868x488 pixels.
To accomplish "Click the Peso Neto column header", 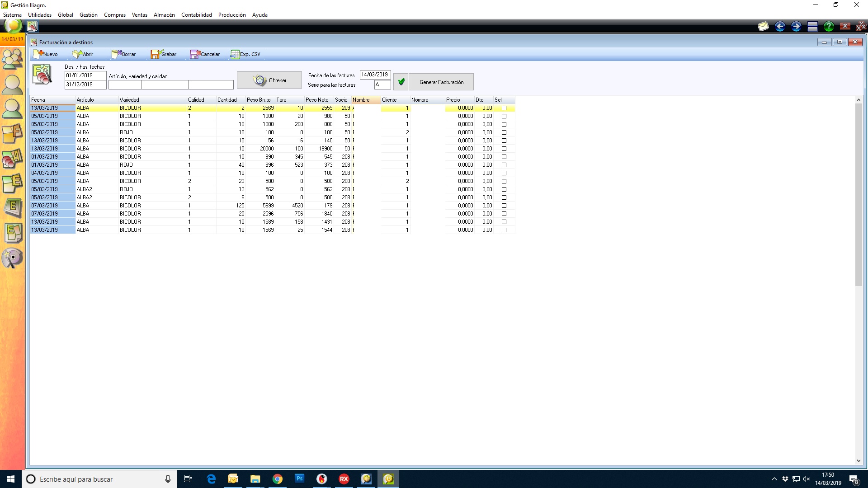I will coord(319,100).
